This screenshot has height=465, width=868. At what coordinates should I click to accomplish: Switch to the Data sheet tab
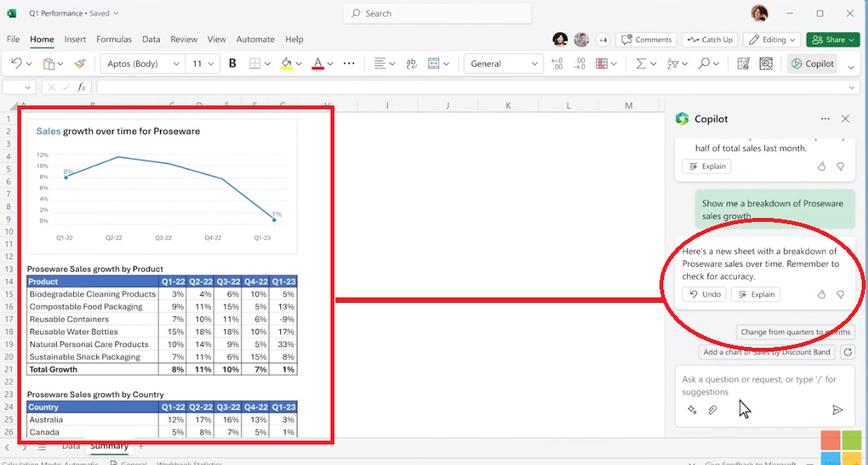point(71,446)
